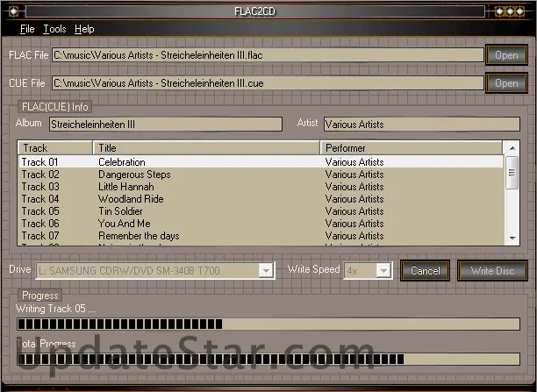Screen dimensions: 537x392
Task: Expand the Drive selection dropdown
Action: (266, 270)
